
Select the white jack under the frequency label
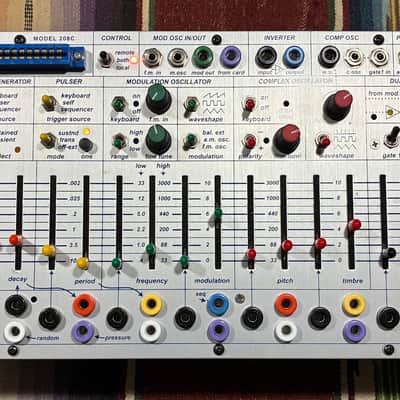point(151,331)
